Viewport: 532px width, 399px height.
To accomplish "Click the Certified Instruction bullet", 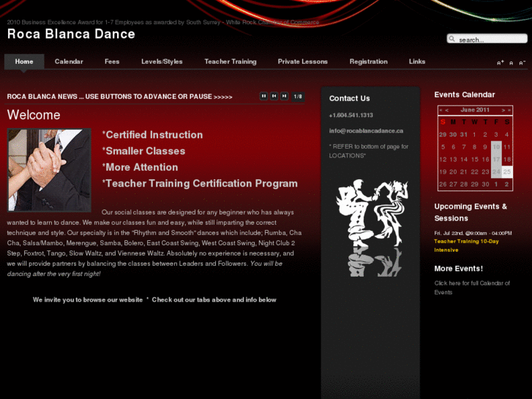I will 152,135.
